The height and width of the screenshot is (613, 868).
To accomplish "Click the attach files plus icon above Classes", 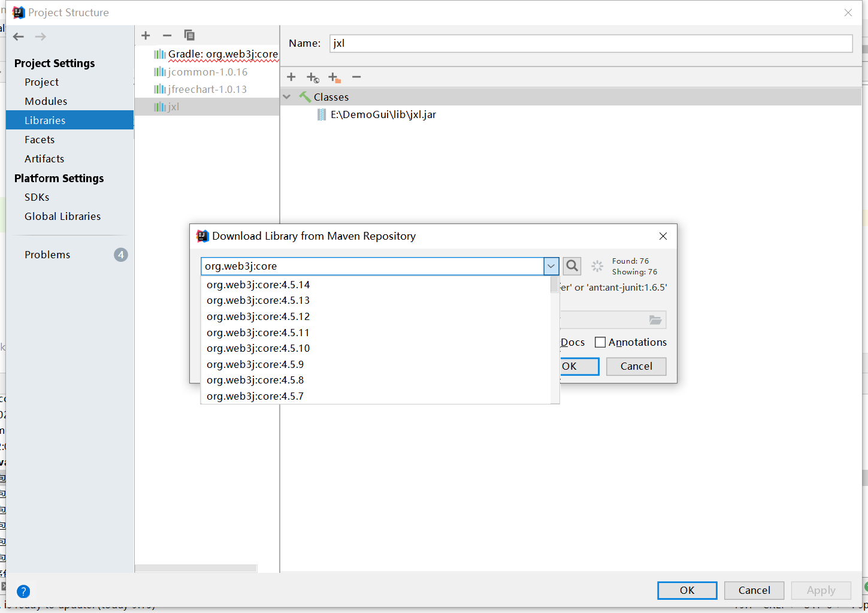I will click(291, 77).
